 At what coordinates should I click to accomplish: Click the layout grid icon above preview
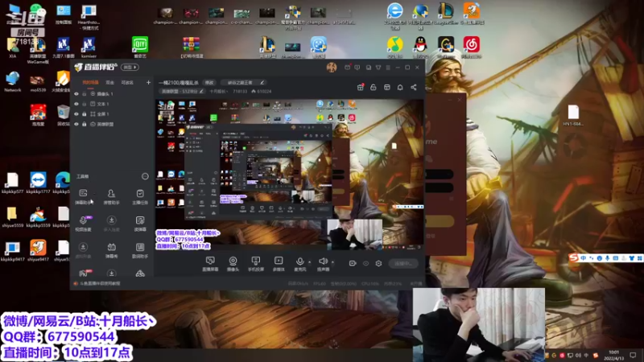click(x=387, y=87)
